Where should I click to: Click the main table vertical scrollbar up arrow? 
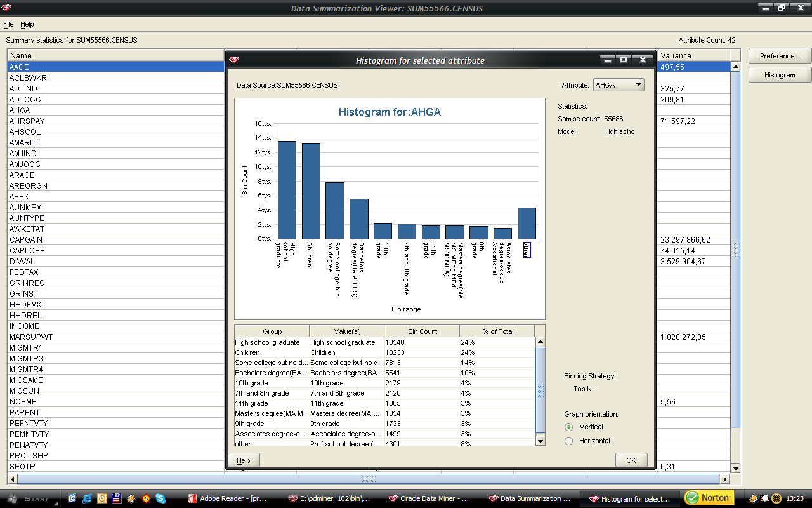point(736,67)
